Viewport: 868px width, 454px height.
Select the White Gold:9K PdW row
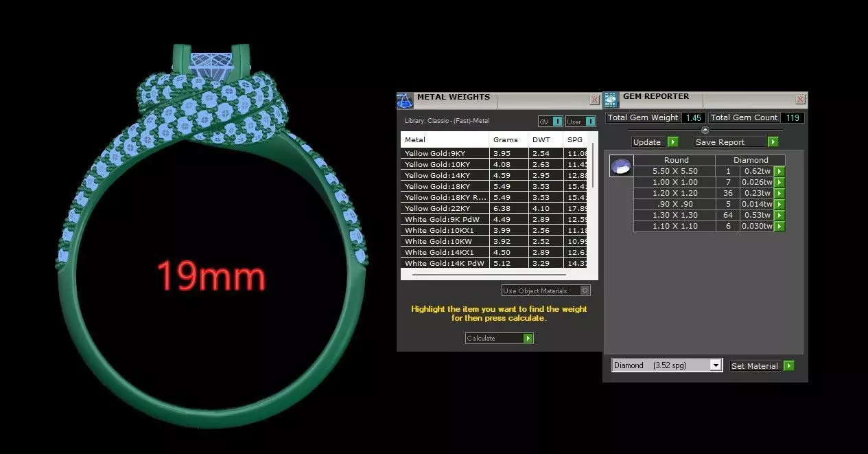[x=494, y=219]
